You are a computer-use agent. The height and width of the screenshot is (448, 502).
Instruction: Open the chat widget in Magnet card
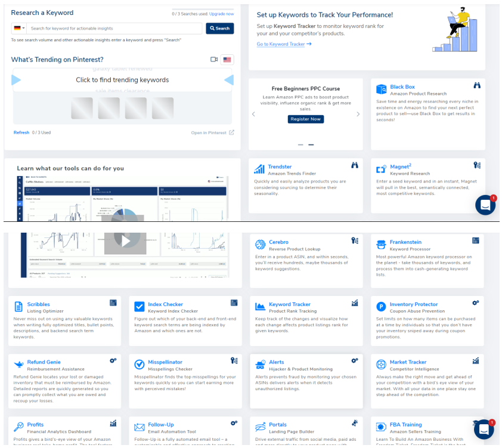point(486,205)
